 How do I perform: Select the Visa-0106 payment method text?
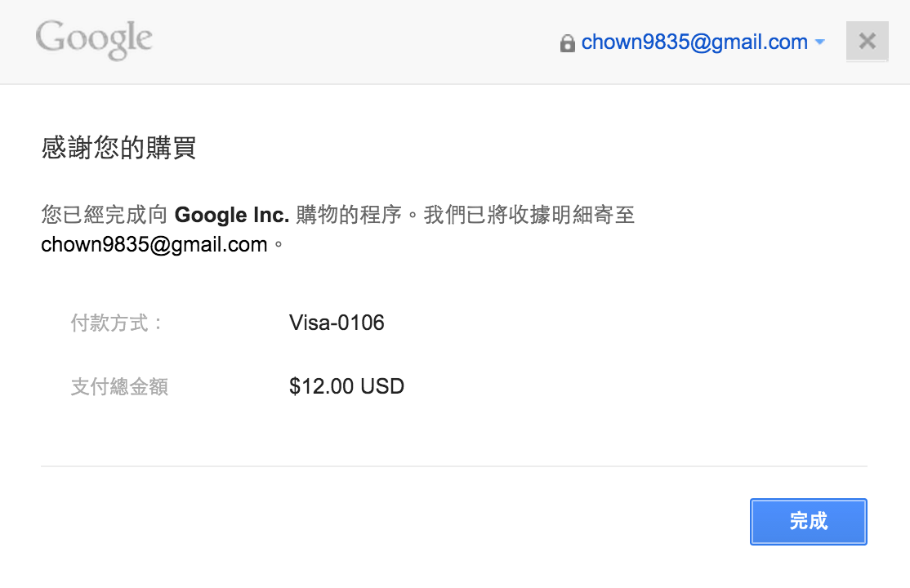pos(337,323)
